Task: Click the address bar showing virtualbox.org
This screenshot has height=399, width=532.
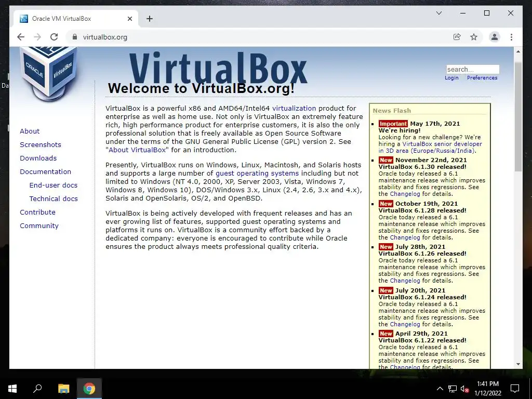Action: [x=105, y=37]
